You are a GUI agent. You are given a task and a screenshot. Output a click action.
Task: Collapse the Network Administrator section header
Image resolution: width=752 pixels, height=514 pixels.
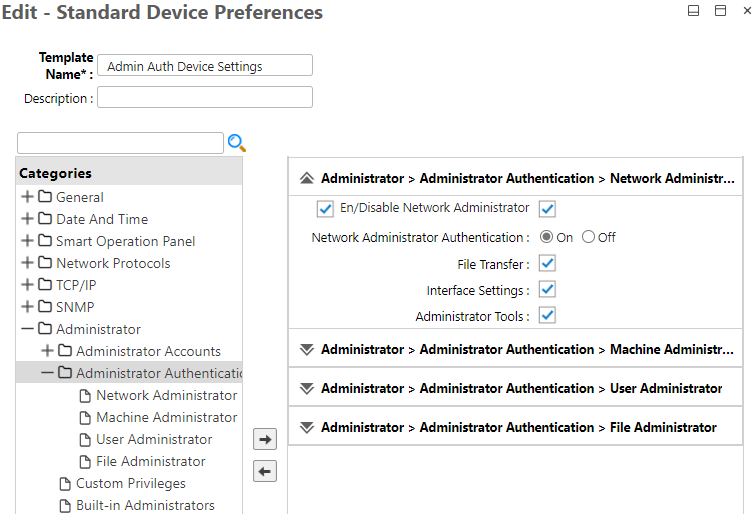[x=307, y=179]
